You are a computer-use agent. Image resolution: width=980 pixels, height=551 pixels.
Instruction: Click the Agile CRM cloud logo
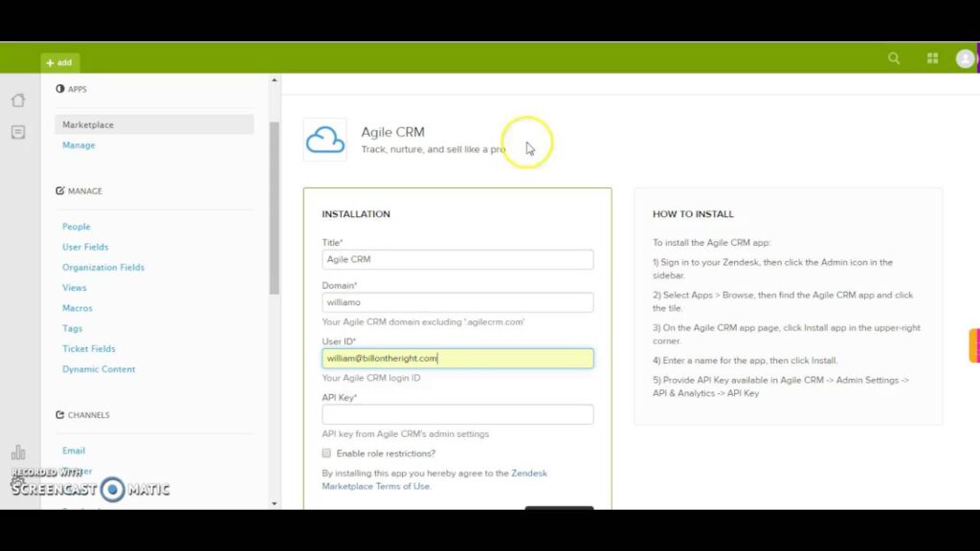pyautogui.click(x=325, y=140)
